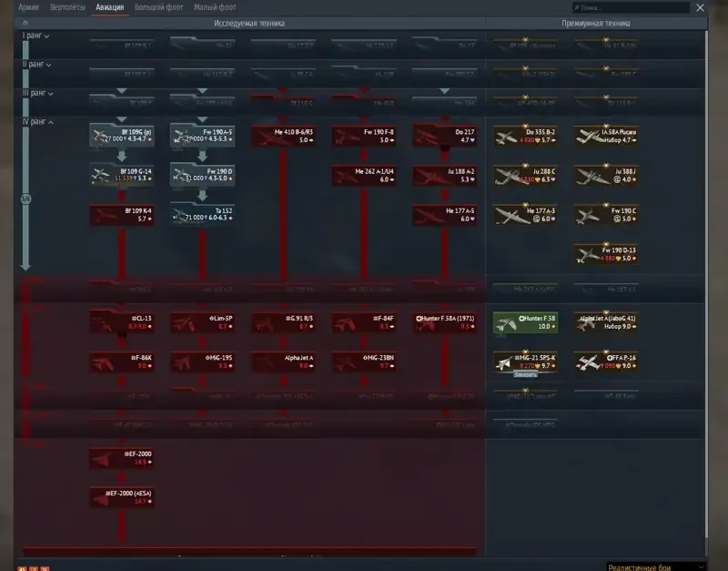Select the EF-2000 (AESA) fighter
The image size is (728, 571).
coord(122,497)
